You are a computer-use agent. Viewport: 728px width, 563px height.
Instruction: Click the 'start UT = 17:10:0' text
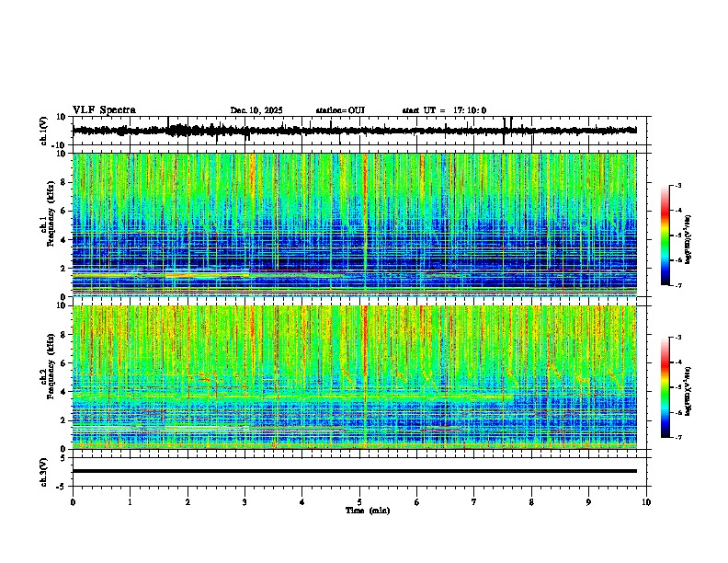(444, 110)
